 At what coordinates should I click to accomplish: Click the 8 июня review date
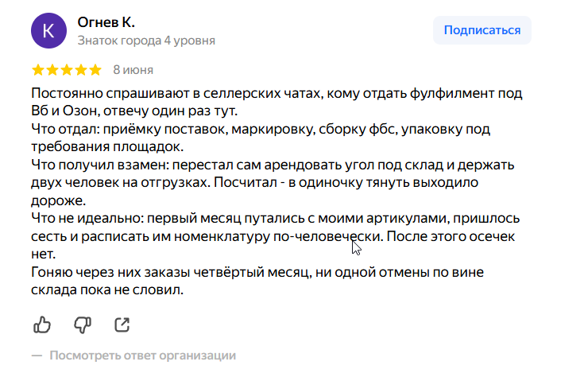pos(133,70)
